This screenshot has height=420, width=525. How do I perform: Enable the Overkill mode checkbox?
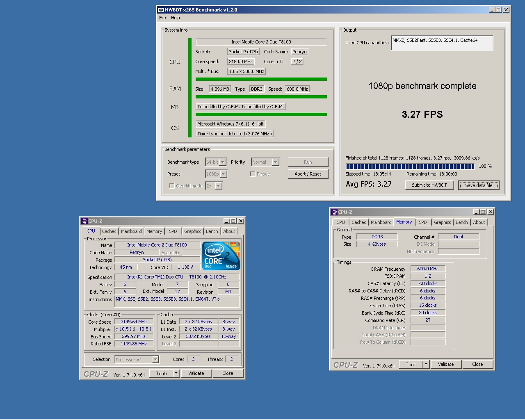pos(172,186)
